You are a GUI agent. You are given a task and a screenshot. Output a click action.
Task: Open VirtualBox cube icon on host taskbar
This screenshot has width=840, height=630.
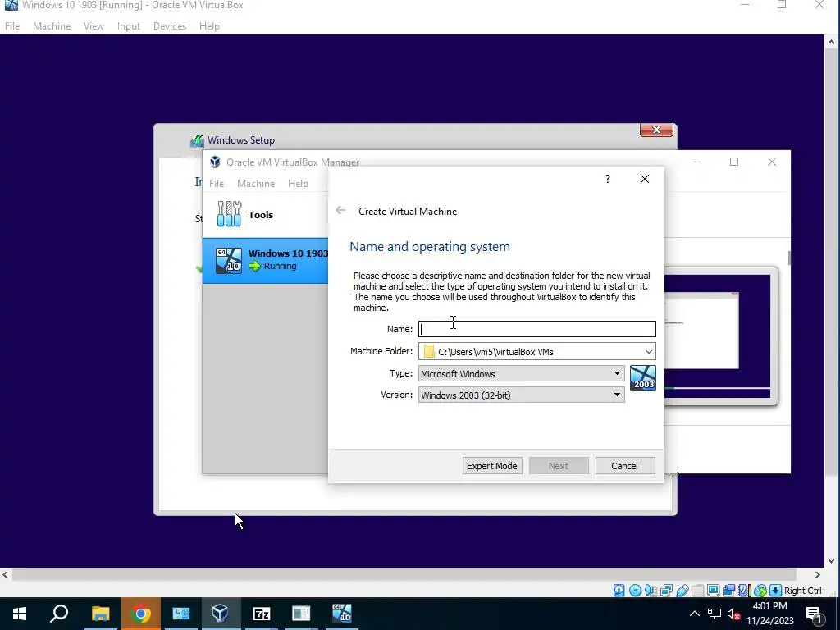(221, 614)
